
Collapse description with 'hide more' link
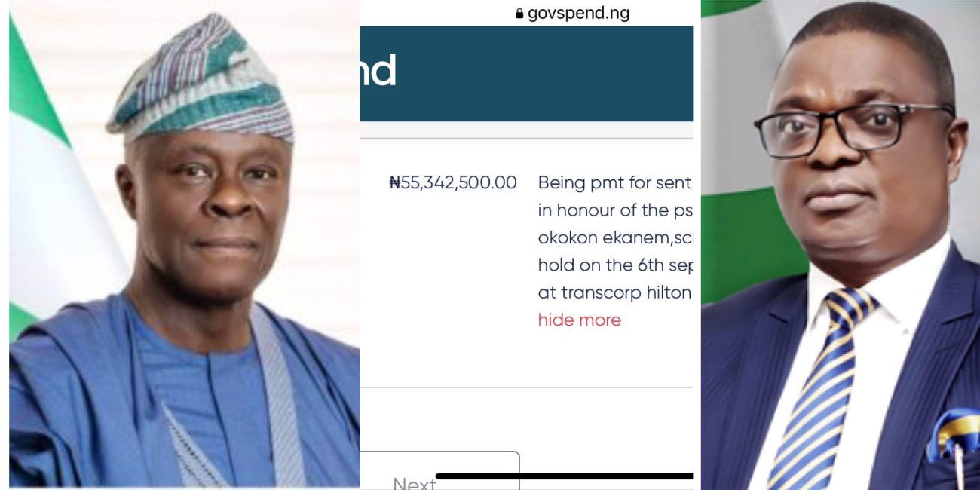coord(579,320)
